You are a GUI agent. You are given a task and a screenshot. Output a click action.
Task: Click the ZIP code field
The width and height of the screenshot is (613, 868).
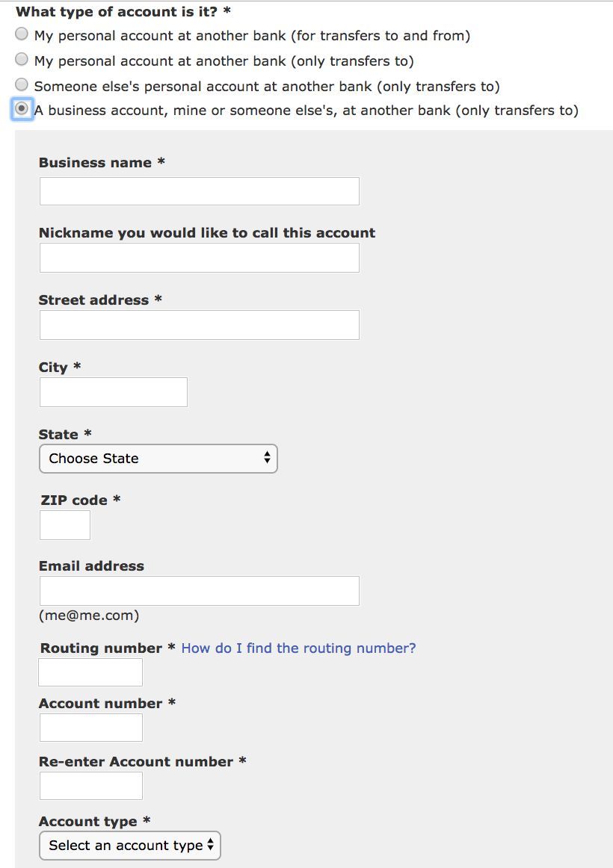pos(65,525)
